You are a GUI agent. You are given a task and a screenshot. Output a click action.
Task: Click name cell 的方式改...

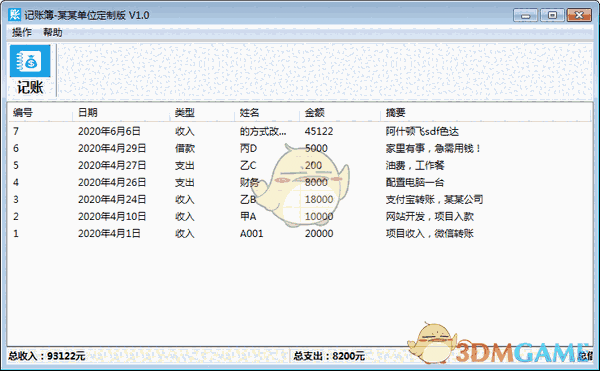pos(263,131)
